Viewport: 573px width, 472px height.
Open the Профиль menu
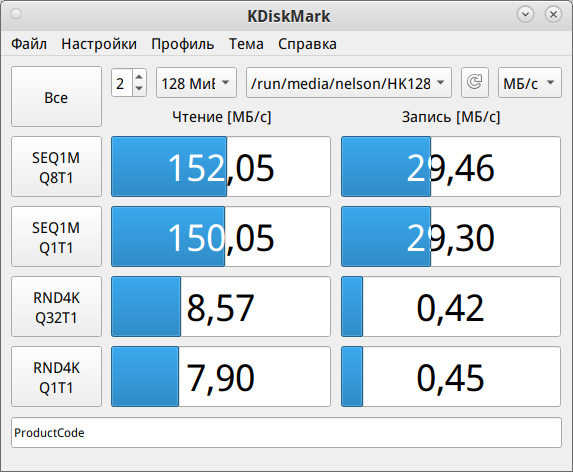coord(183,44)
